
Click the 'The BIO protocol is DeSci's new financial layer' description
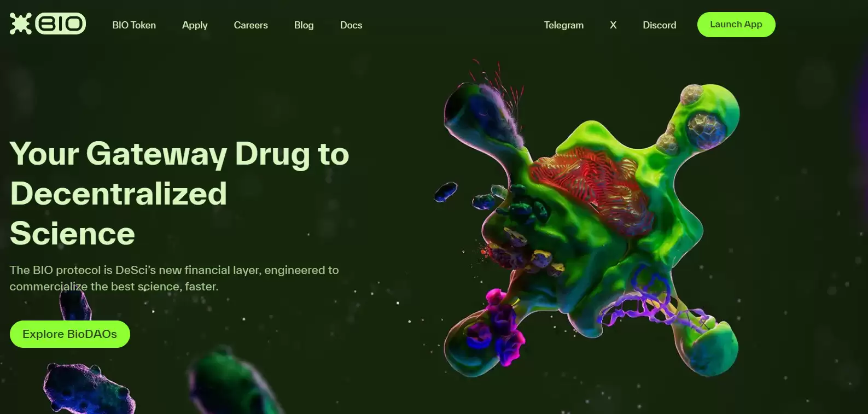click(x=174, y=278)
